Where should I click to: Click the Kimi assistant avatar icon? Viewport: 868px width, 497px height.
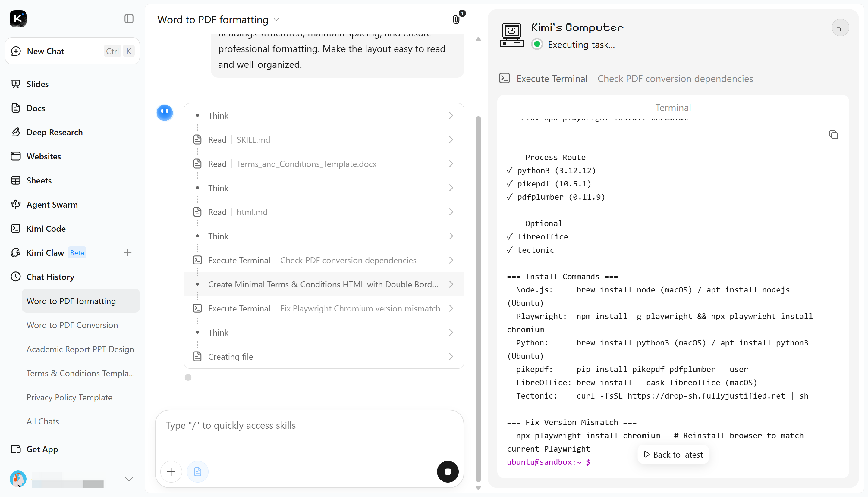165,113
